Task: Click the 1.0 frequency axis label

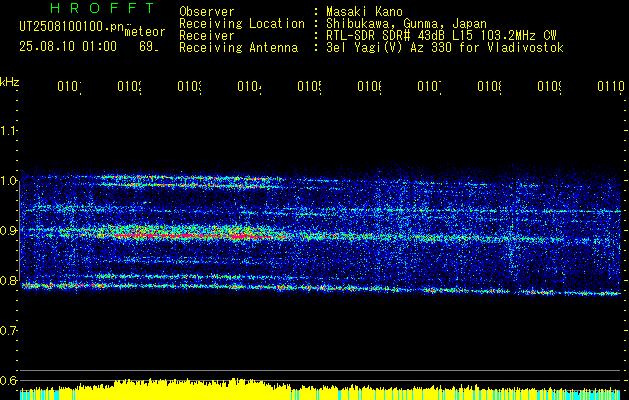Action: 9,181
